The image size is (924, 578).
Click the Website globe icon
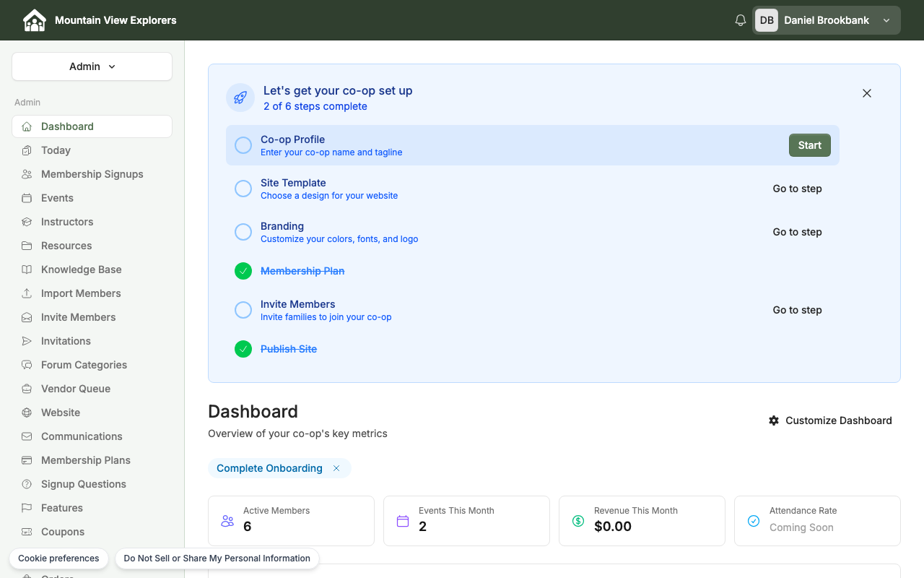point(27,413)
